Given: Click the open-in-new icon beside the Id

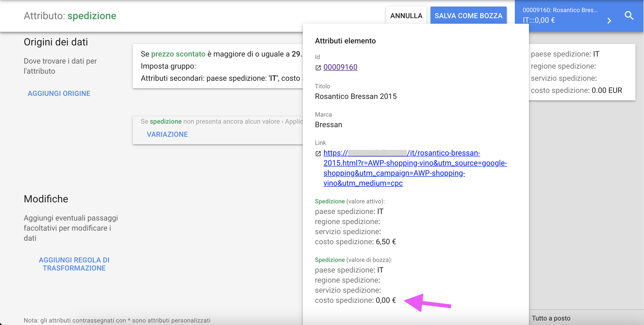Looking at the screenshot, I should (318, 68).
